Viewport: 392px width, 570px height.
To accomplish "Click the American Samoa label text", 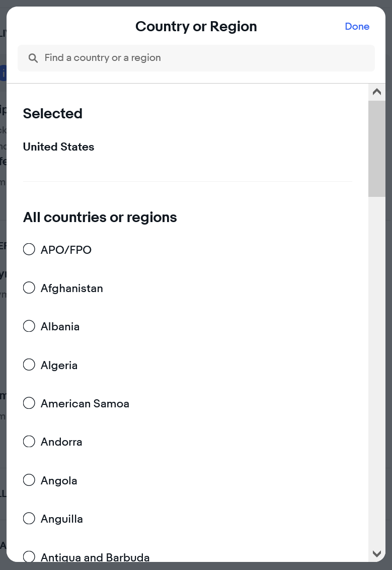I will coord(85,403).
